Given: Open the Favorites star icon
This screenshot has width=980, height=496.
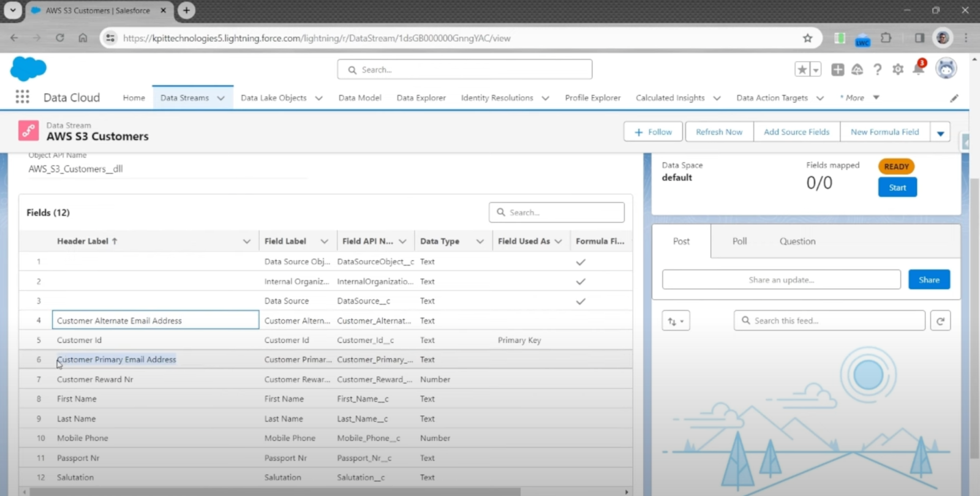Looking at the screenshot, I should (802, 70).
